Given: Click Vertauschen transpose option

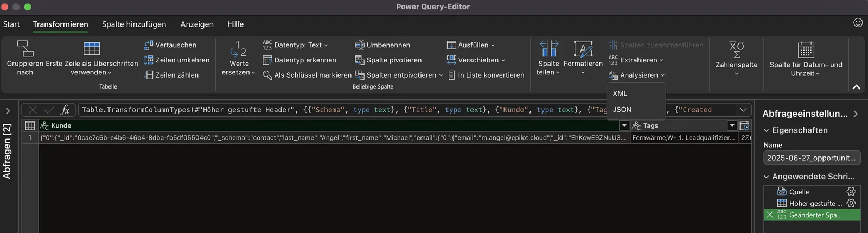Looking at the screenshot, I should pyautogui.click(x=170, y=45).
